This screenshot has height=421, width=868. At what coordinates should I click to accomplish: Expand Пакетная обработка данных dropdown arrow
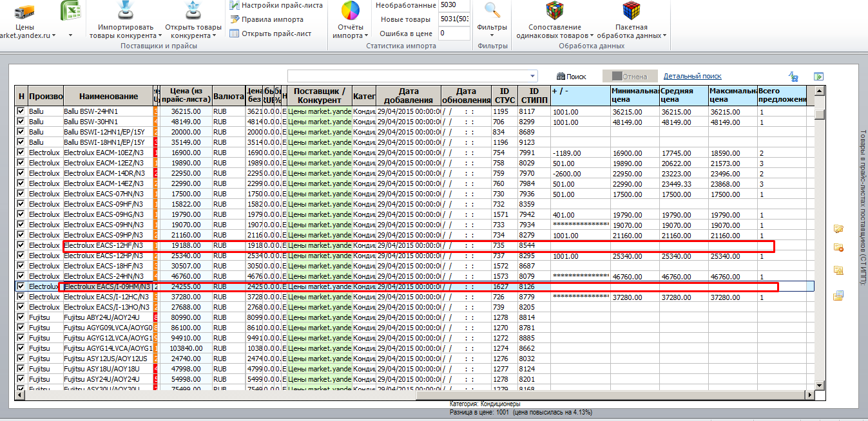pyautogui.click(x=664, y=35)
